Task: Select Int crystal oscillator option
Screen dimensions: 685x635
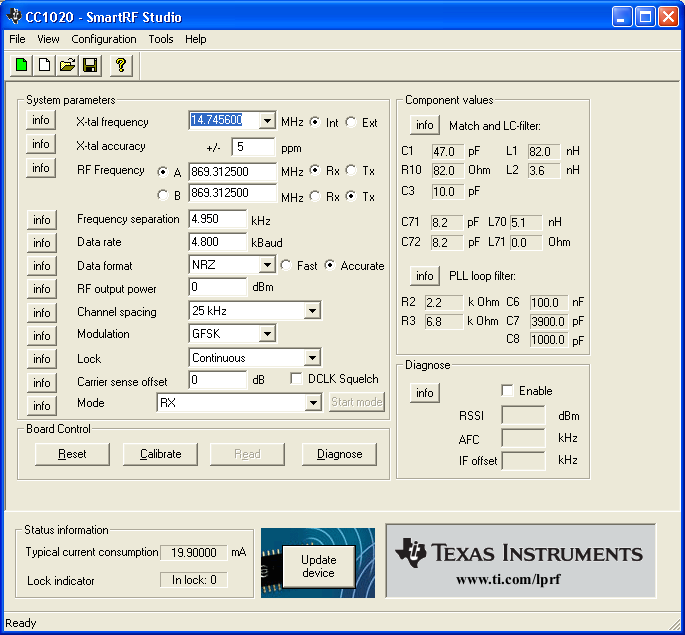Action: [315, 122]
